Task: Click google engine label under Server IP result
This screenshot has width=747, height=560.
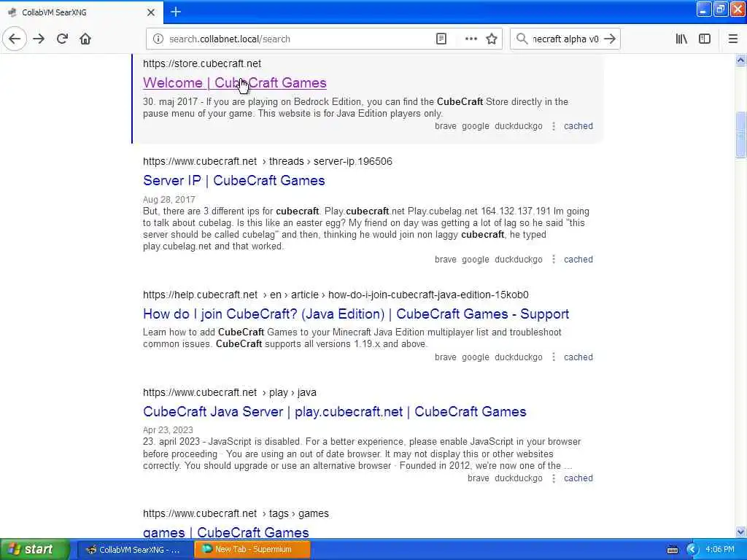Action: click(476, 260)
